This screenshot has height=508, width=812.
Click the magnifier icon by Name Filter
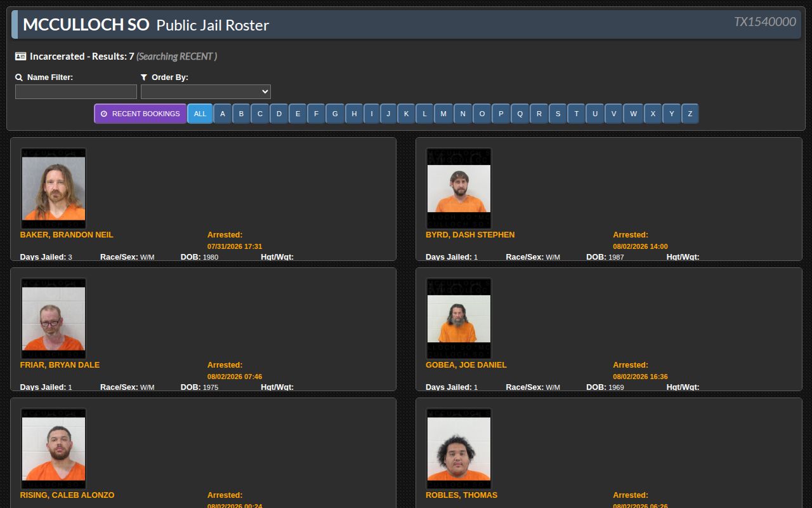click(19, 77)
